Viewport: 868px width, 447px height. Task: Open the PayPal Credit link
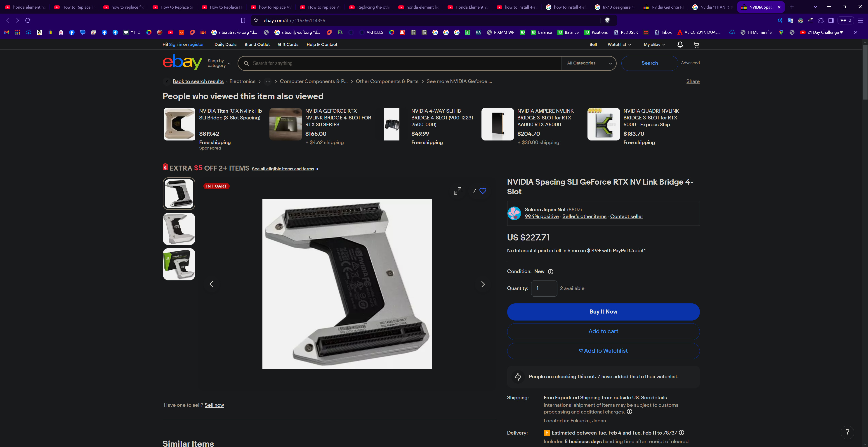tap(628, 250)
